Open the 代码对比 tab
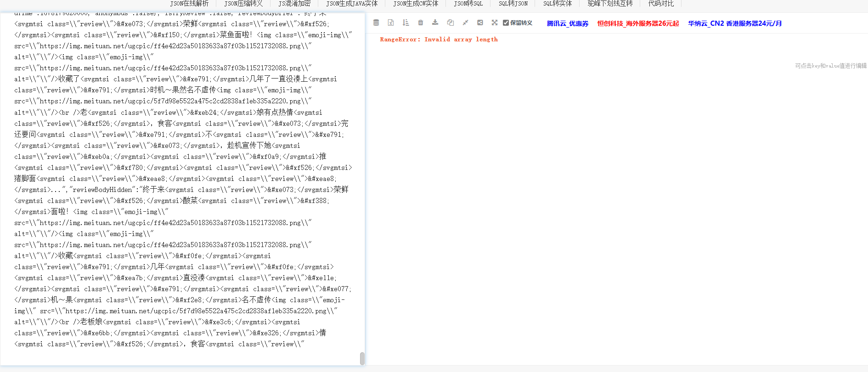This screenshot has width=868, height=372. coord(661,4)
